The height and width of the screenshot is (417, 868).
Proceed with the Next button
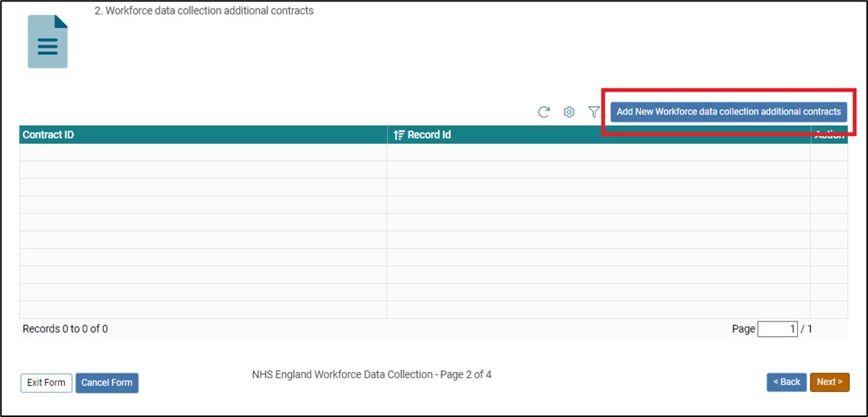coord(829,382)
